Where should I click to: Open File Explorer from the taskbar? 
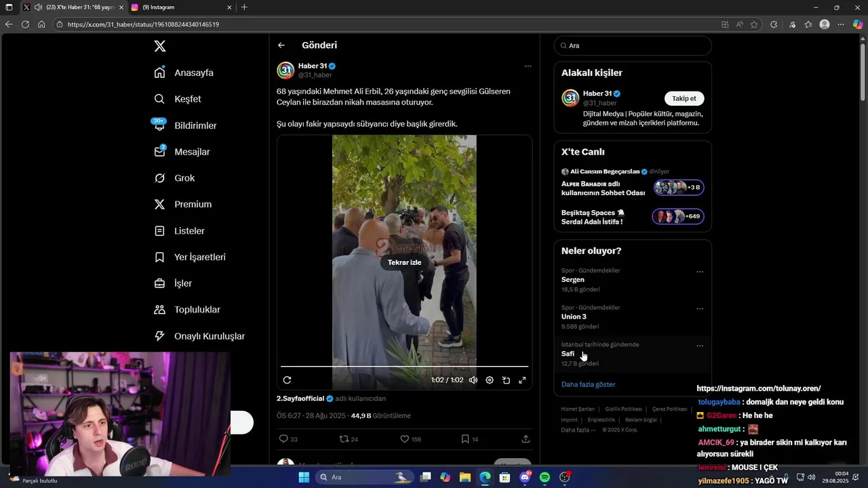pos(465,477)
